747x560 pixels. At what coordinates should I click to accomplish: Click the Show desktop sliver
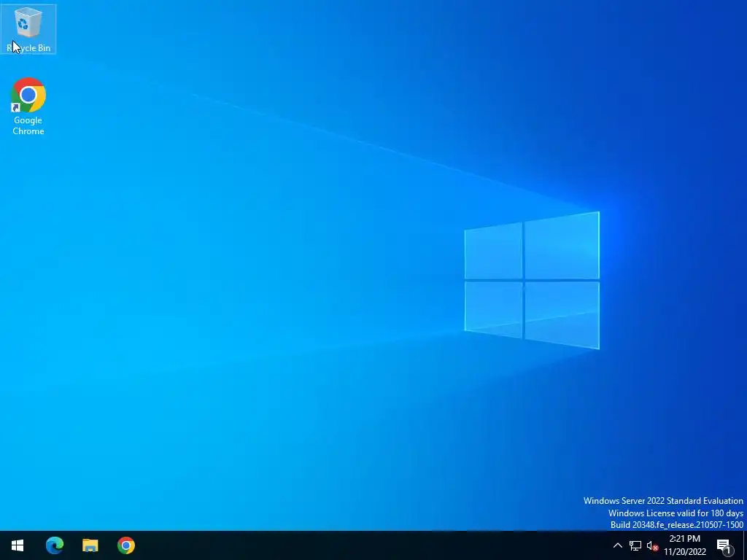744,545
